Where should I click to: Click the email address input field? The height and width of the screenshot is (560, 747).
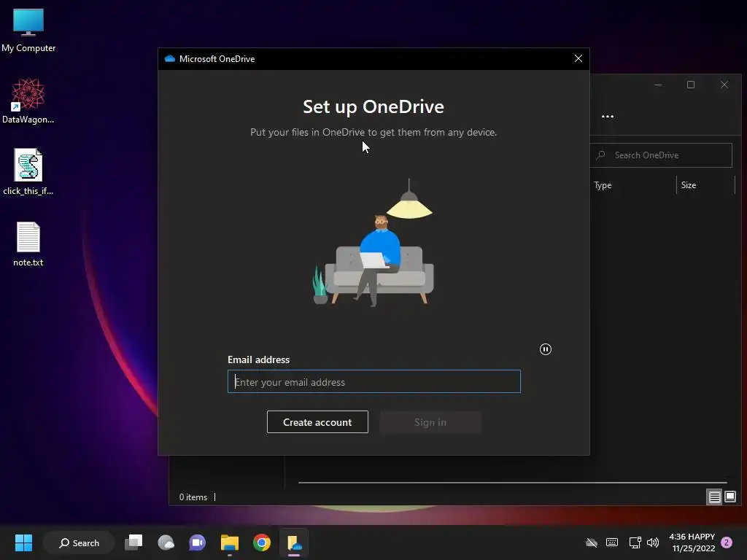pos(374,381)
